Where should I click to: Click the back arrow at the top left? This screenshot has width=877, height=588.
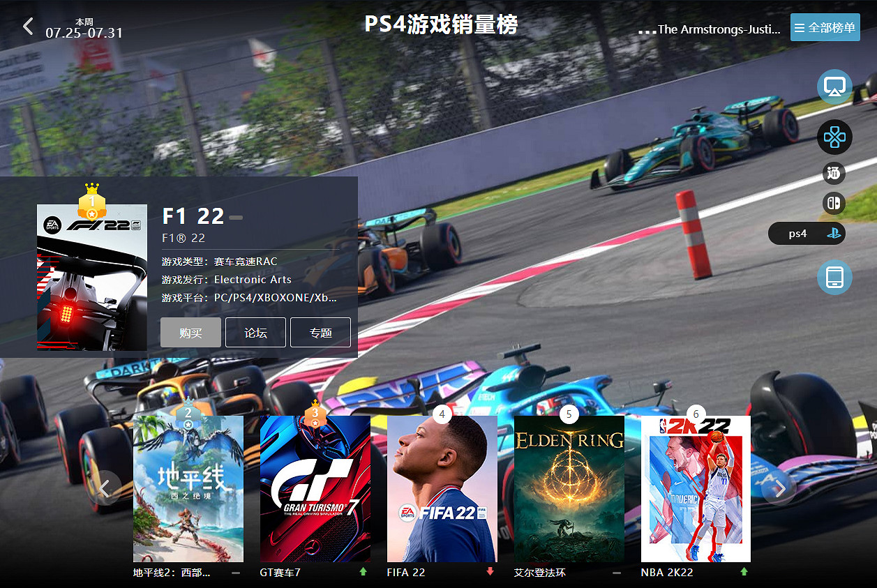coord(27,27)
